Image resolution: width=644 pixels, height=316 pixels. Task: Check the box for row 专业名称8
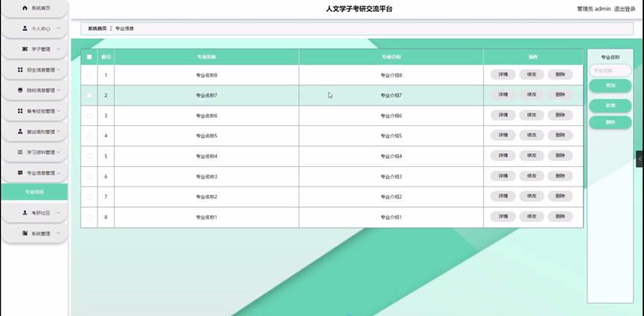click(89, 75)
